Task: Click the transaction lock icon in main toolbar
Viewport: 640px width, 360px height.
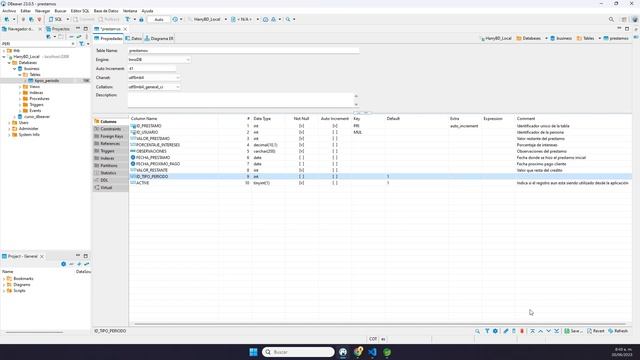Action: point(141,19)
